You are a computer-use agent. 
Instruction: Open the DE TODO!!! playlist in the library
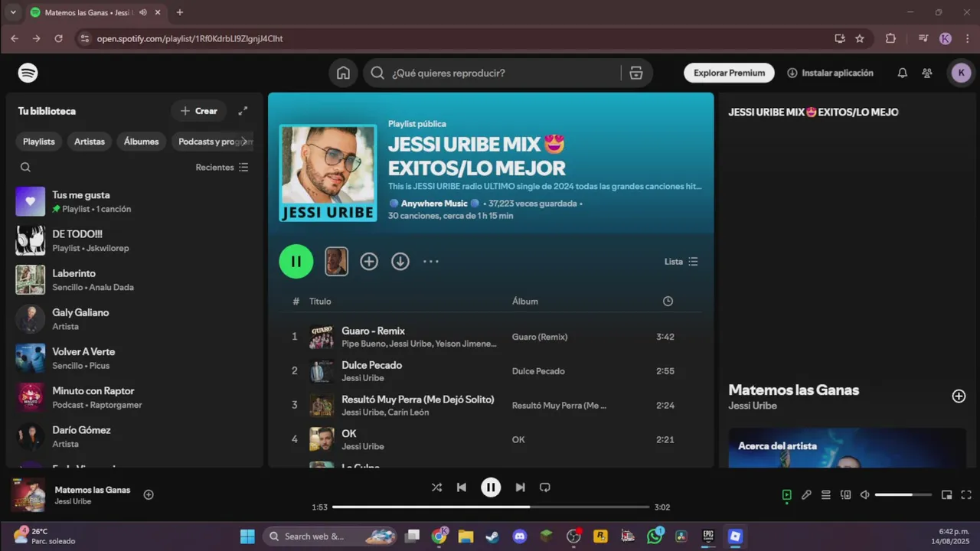click(134, 240)
